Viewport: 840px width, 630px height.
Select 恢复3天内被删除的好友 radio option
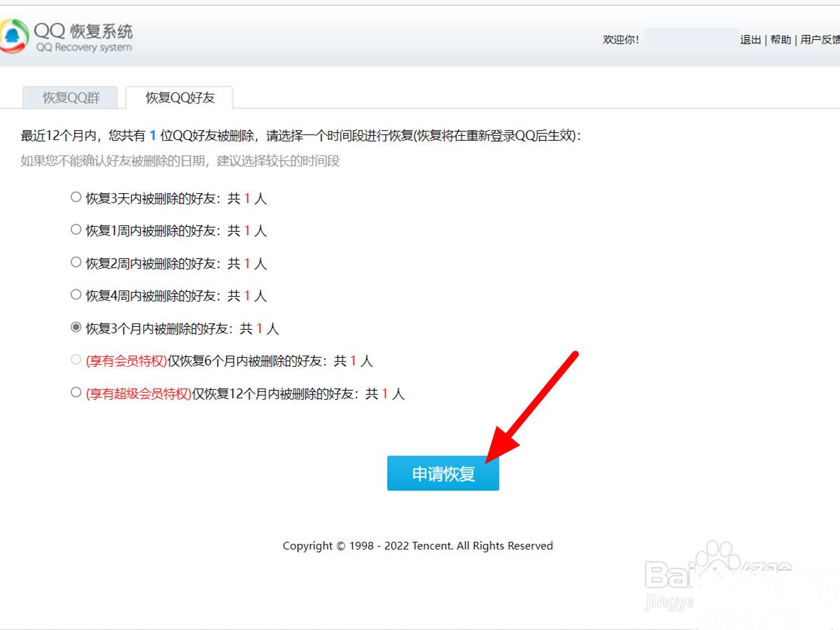point(76,197)
